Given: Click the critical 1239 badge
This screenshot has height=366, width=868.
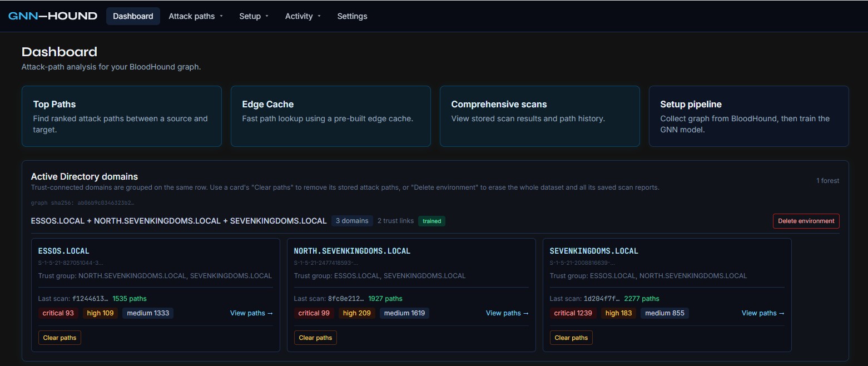Looking at the screenshot, I should (573, 313).
